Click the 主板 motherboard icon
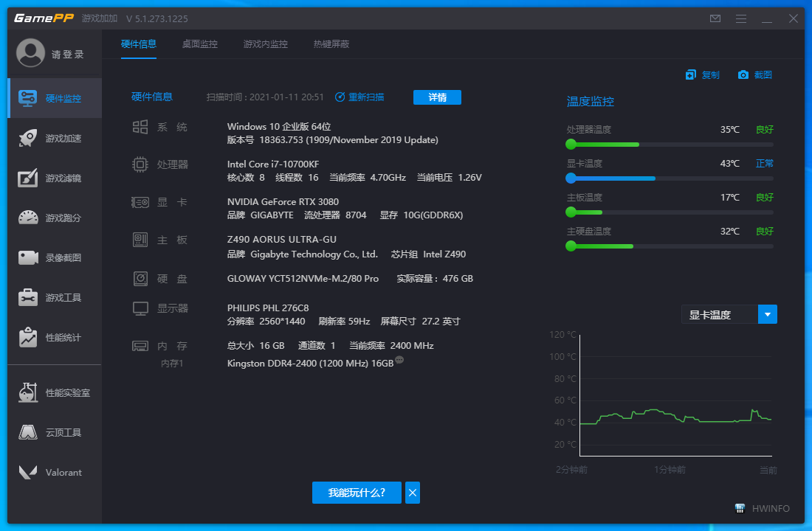 point(140,240)
